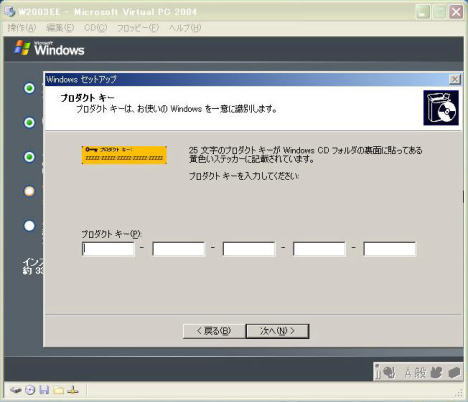The image size is (468, 402).
Task: Open the 操作(A) menu
Action: click(22, 28)
